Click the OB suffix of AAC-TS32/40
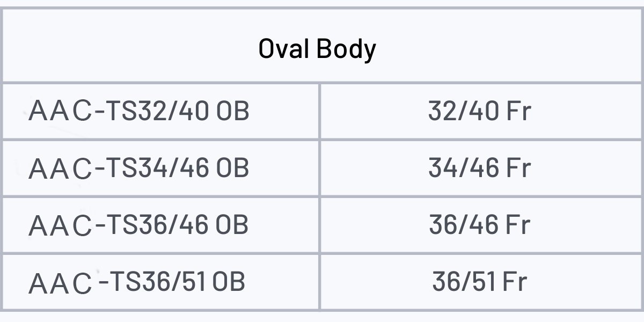 tap(232, 111)
